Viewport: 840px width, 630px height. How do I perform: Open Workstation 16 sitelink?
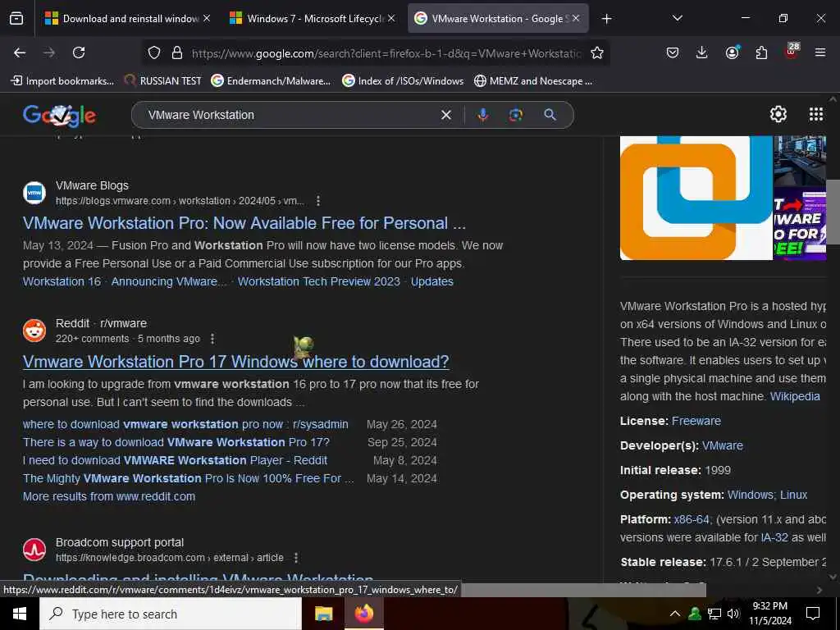pyautogui.click(x=62, y=281)
